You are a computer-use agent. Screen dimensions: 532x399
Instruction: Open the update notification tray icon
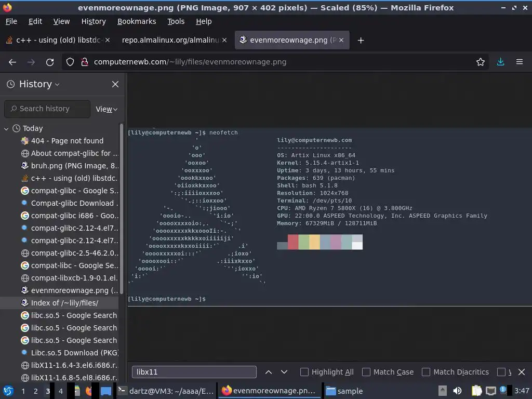(503, 390)
